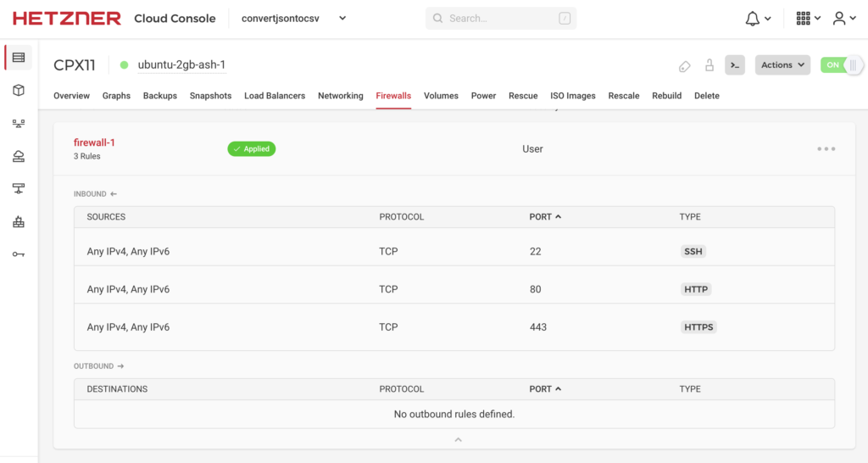Open the firewall-1 link
This screenshot has height=463, width=868.
click(x=94, y=142)
